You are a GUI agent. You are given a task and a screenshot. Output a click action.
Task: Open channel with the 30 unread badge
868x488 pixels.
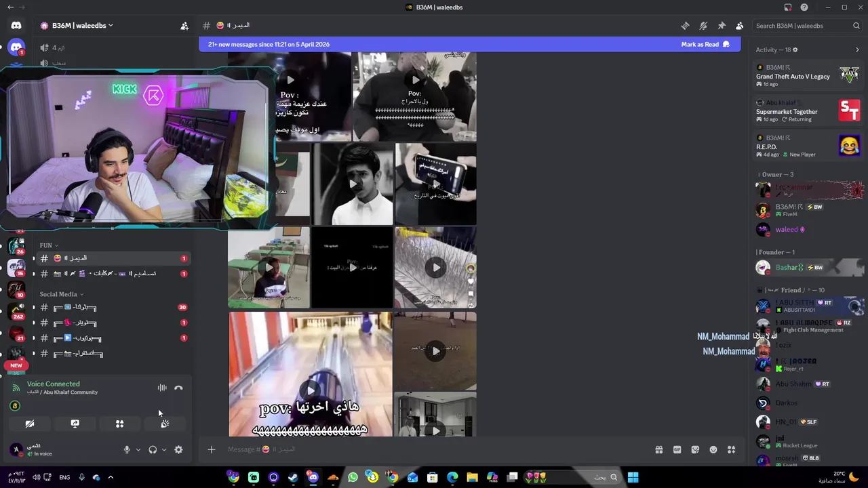112,308
